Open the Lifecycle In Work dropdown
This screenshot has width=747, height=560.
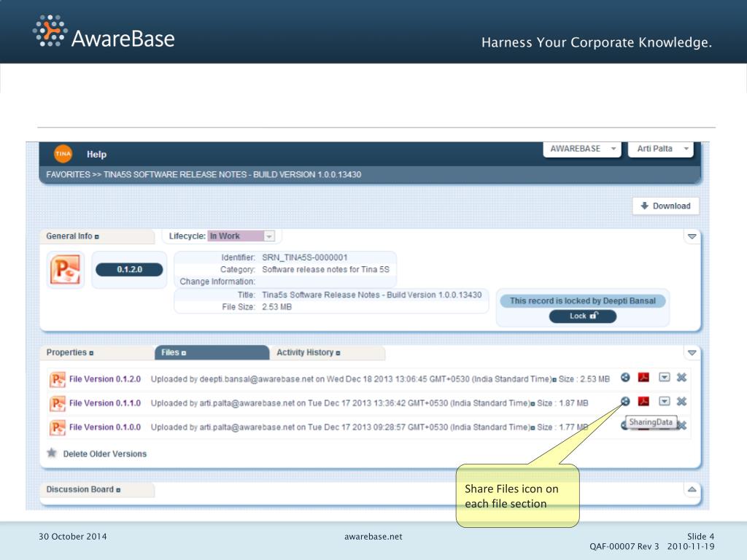(x=241, y=236)
